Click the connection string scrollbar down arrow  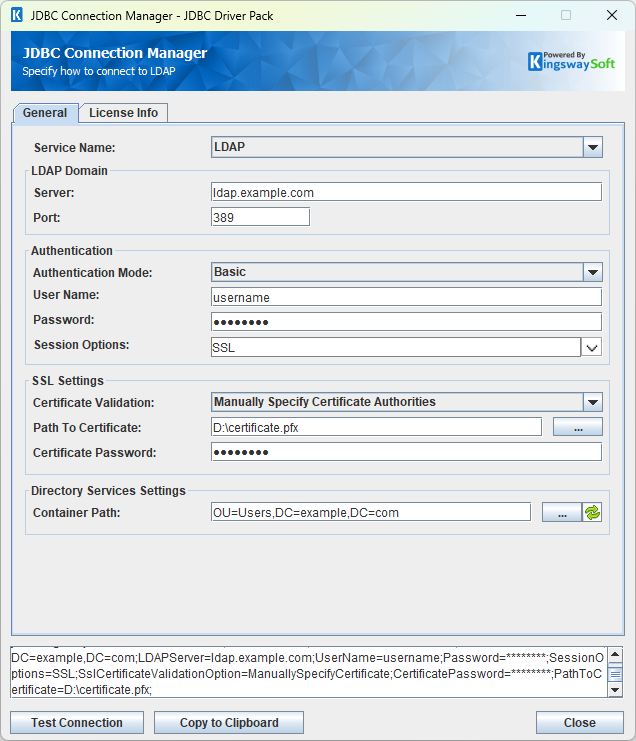[x=615, y=690]
